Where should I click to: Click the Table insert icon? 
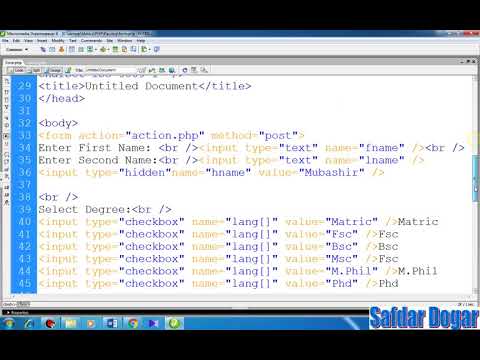point(71,49)
